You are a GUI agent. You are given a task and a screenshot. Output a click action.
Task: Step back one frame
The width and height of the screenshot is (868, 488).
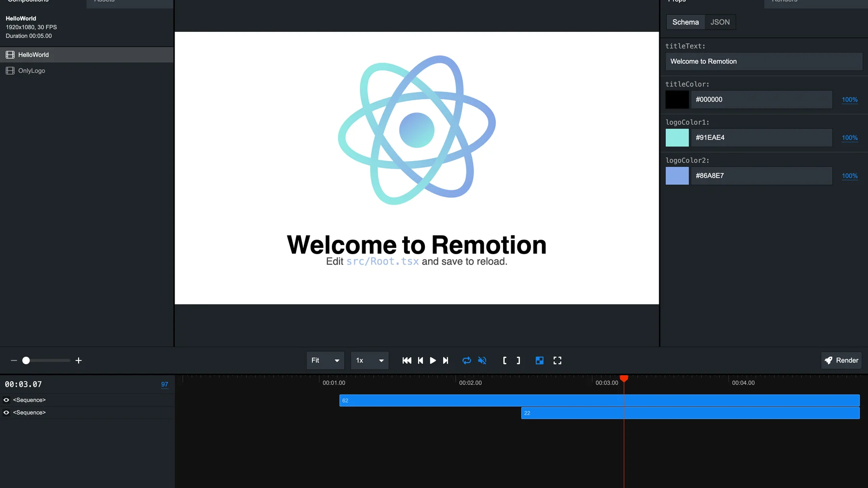pos(420,360)
